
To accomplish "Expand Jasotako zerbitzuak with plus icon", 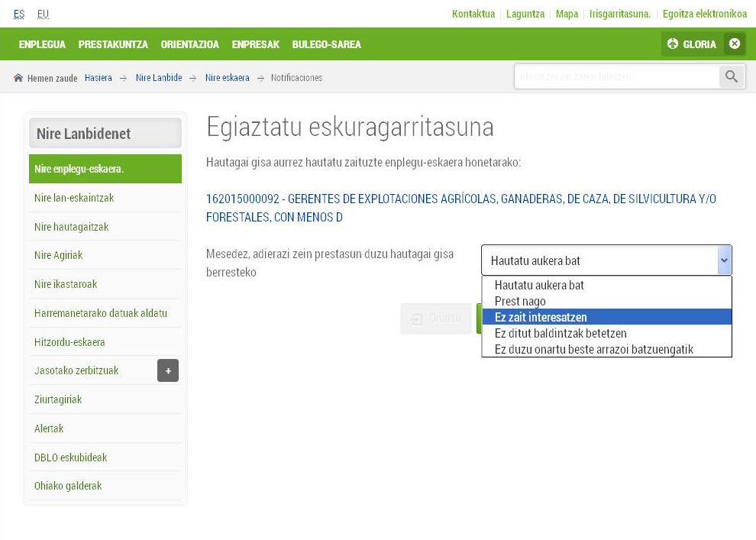I will coord(168,370).
